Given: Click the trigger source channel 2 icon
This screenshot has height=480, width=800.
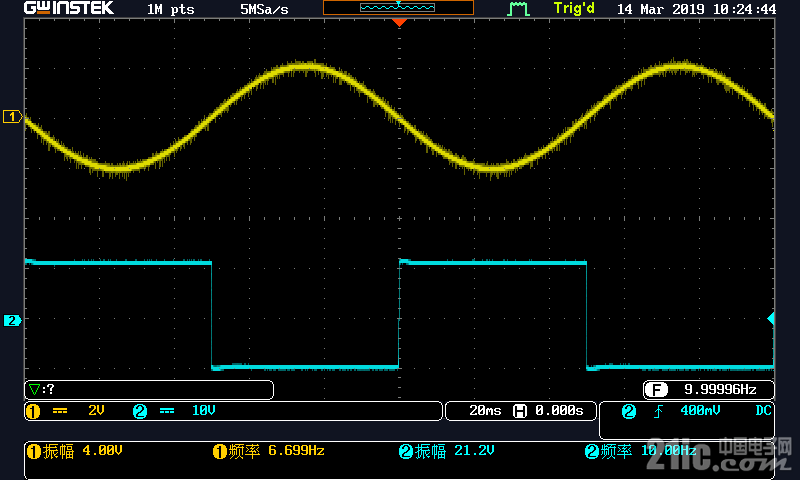Looking at the screenshot, I should (629, 411).
